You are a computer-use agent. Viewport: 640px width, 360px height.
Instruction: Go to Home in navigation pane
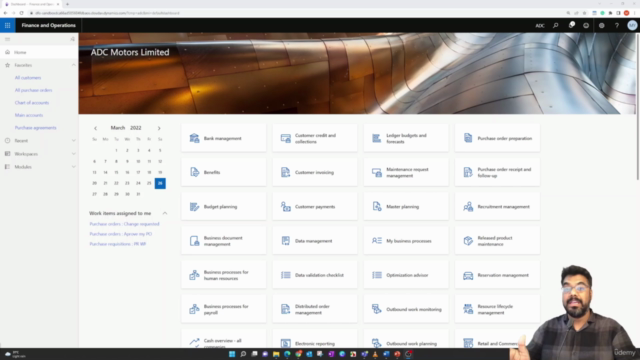(x=39, y=52)
